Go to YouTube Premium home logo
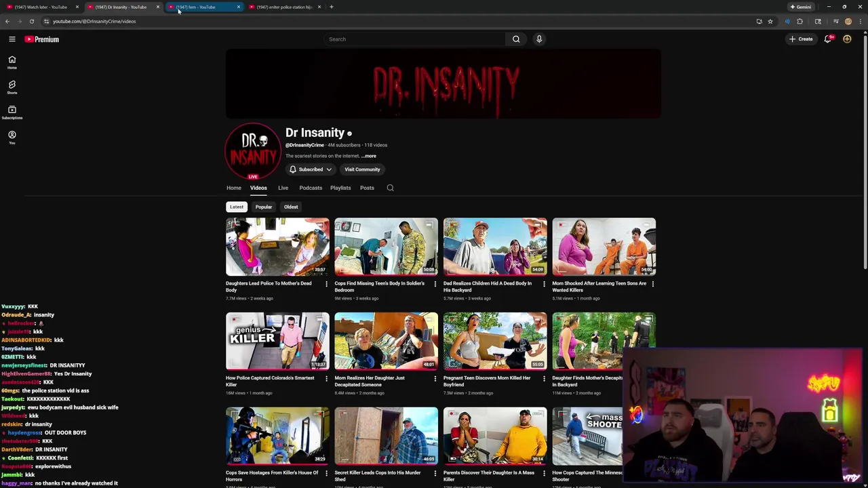Viewport: 868px width, 488px height. point(42,39)
